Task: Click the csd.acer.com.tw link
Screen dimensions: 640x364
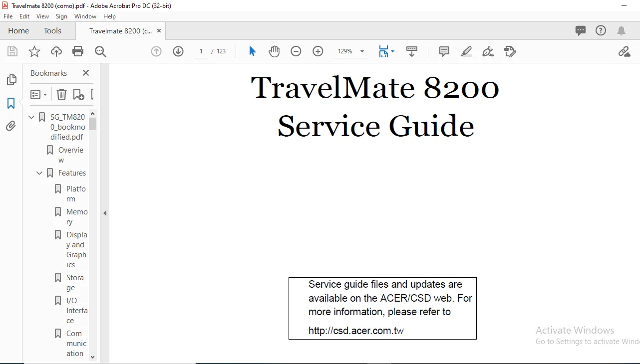Action: (356, 331)
